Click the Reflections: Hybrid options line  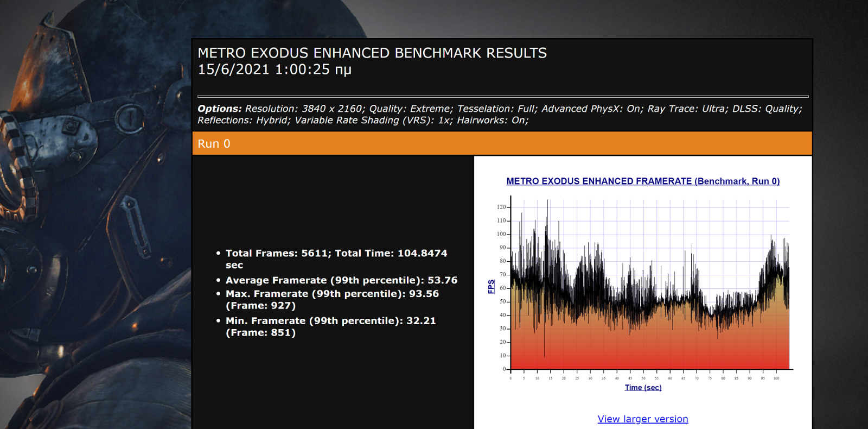363,120
